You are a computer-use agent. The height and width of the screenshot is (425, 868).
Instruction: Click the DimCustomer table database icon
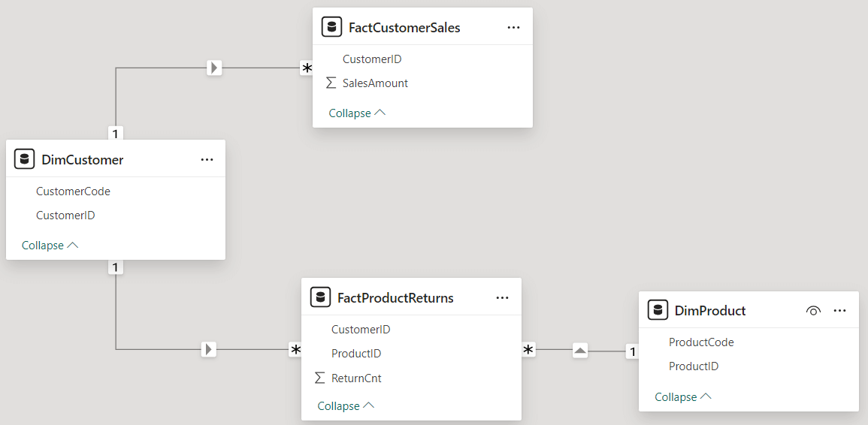pos(25,160)
